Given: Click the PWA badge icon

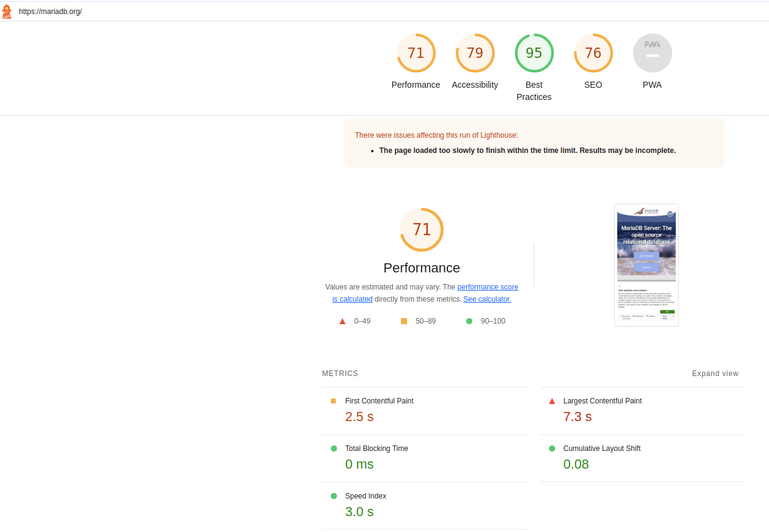Looking at the screenshot, I should click(652, 53).
